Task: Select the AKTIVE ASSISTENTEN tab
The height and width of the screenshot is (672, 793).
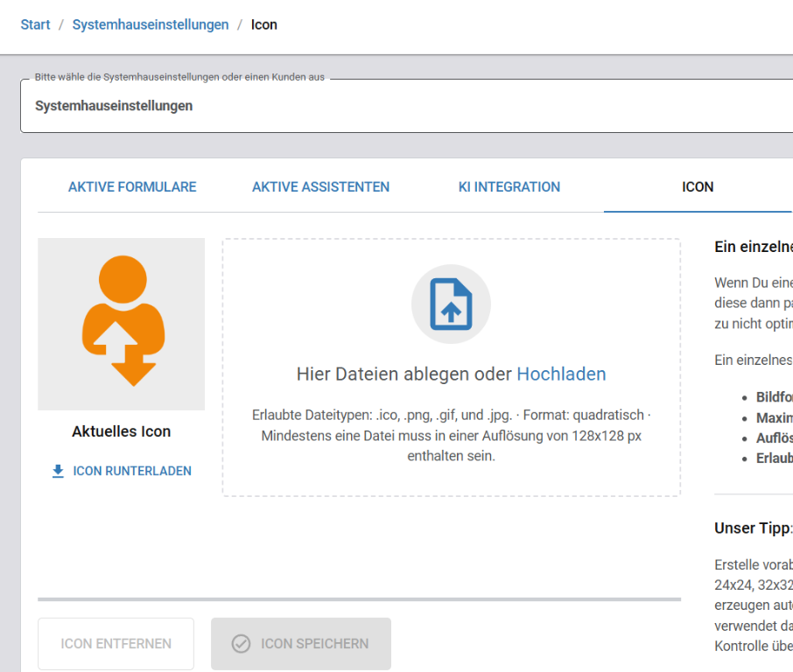Action: click(x=320, y=186)
